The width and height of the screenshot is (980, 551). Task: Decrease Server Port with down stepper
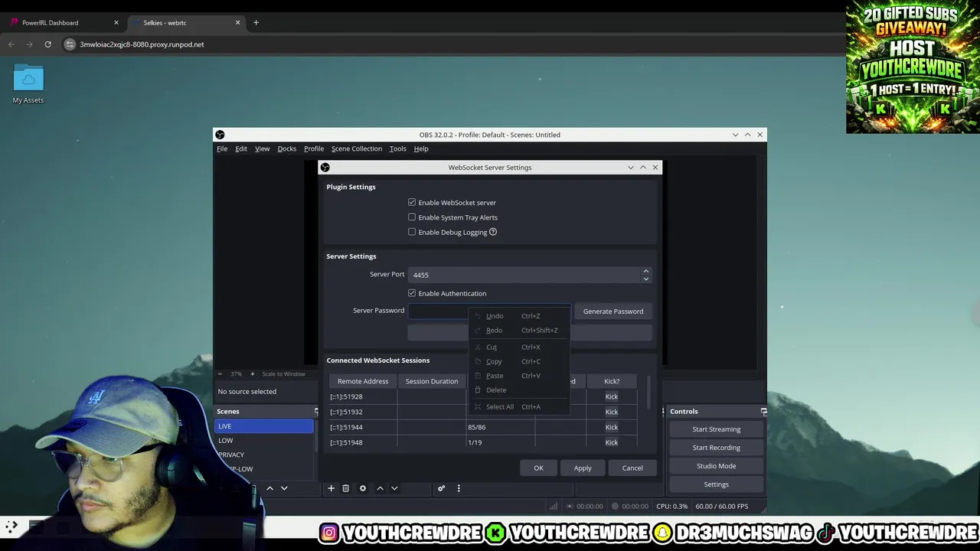click(646, 279)
